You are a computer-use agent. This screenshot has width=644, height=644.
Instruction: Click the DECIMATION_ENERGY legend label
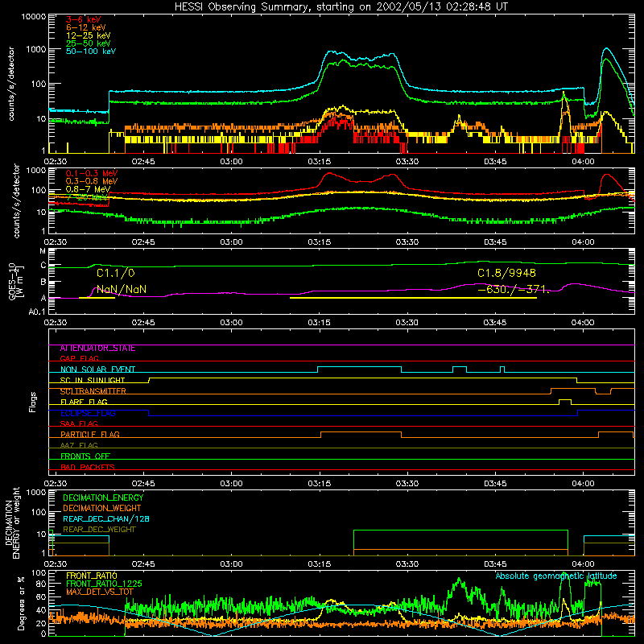[103, 497]
